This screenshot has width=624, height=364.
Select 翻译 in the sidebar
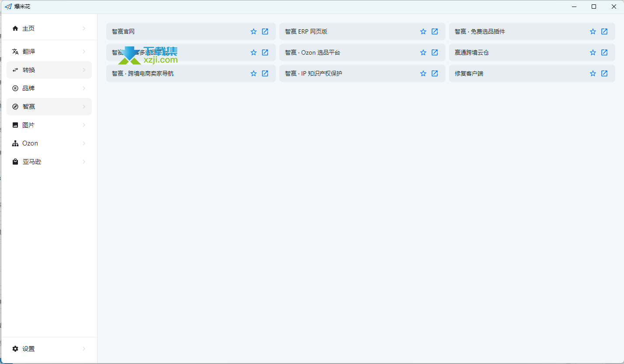[49, 52]
